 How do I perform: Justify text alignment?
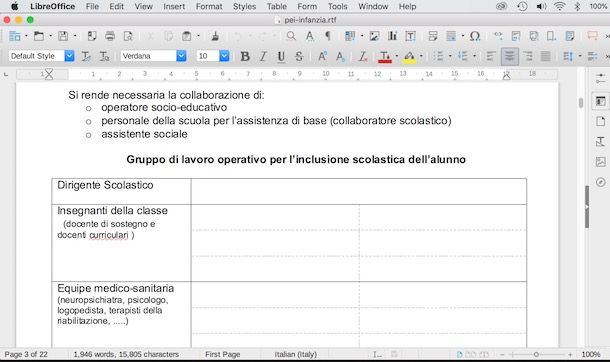(545, 56)
